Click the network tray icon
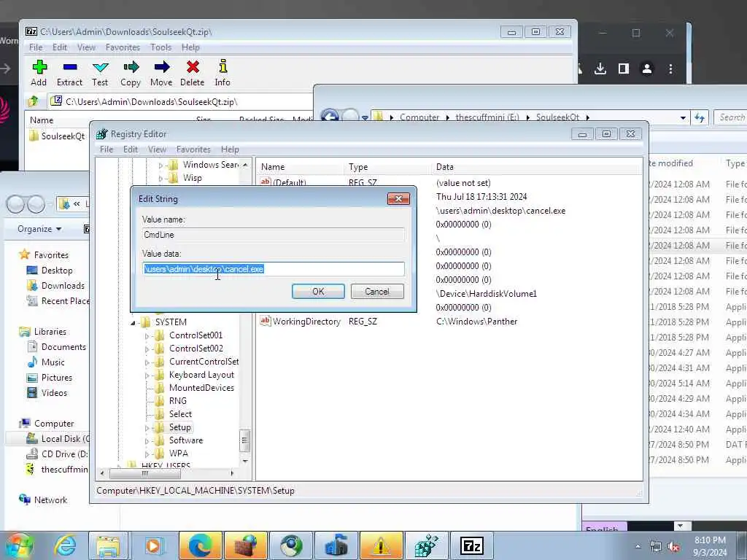This screenshot has height=560, width=747. 656,547
